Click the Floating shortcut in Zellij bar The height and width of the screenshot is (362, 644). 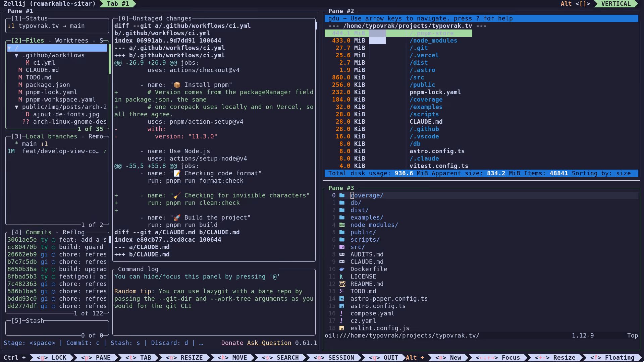coord(612,358)
